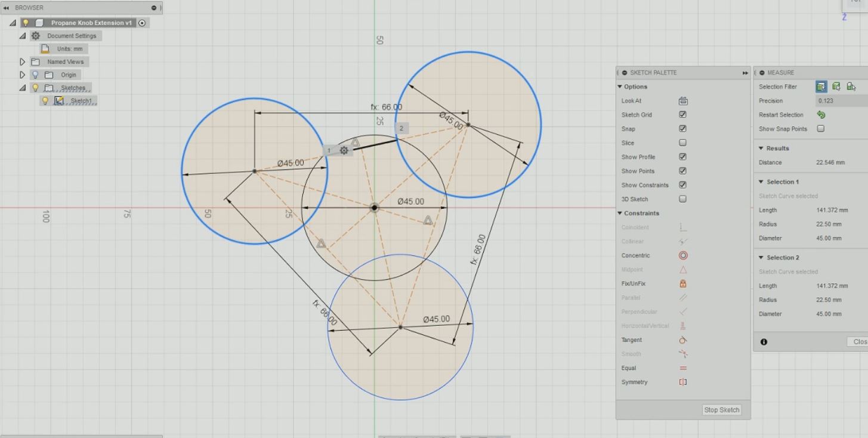Viewport: 868px width, 438px height.
Task: Collapse the Browser panel with double-arrow icon
Action: (7, 8)
